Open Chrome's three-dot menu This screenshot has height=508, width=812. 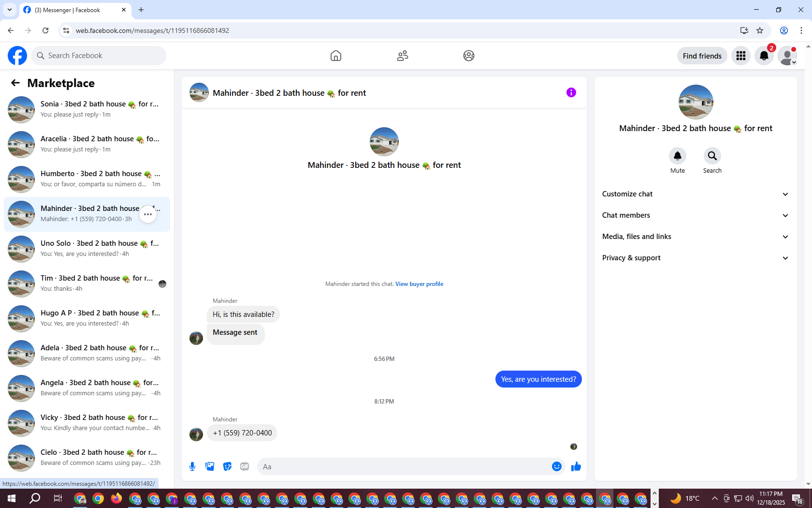click(801, 30)
